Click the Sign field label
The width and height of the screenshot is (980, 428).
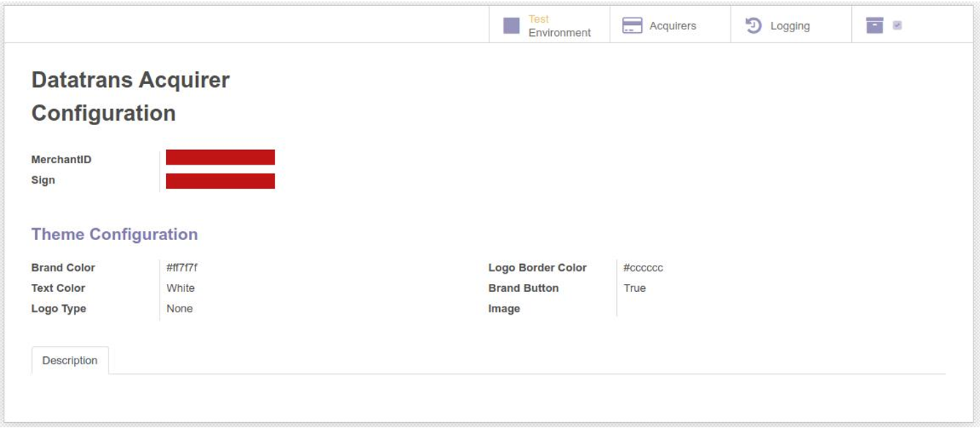[43, 180]
